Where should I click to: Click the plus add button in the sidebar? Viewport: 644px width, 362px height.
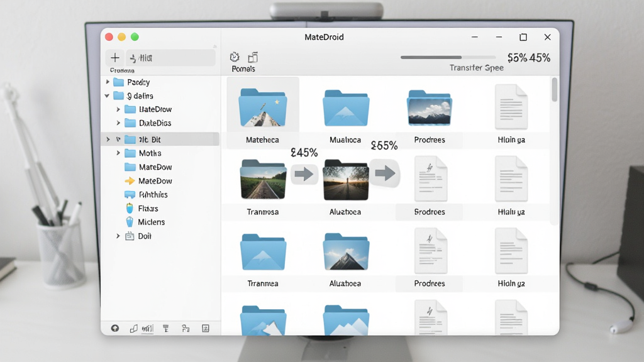[x=115, y=58]
